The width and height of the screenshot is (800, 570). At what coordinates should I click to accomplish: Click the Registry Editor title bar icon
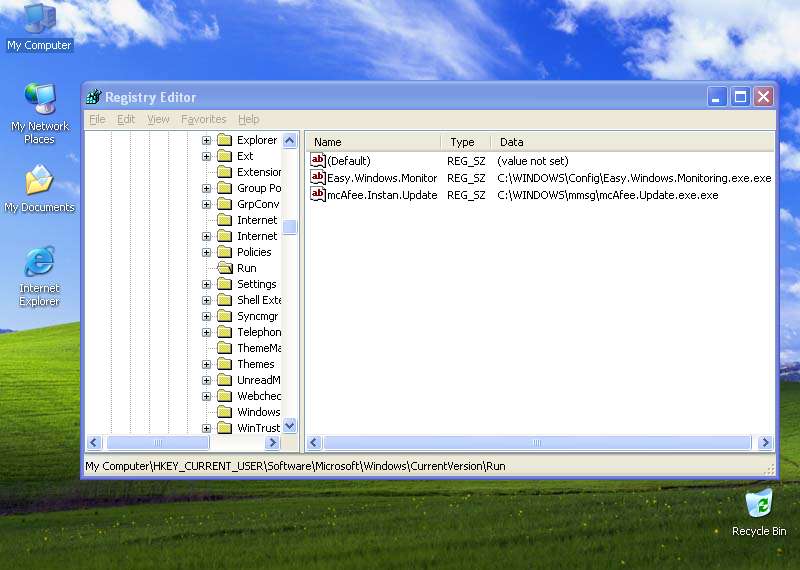click(94, 96)
